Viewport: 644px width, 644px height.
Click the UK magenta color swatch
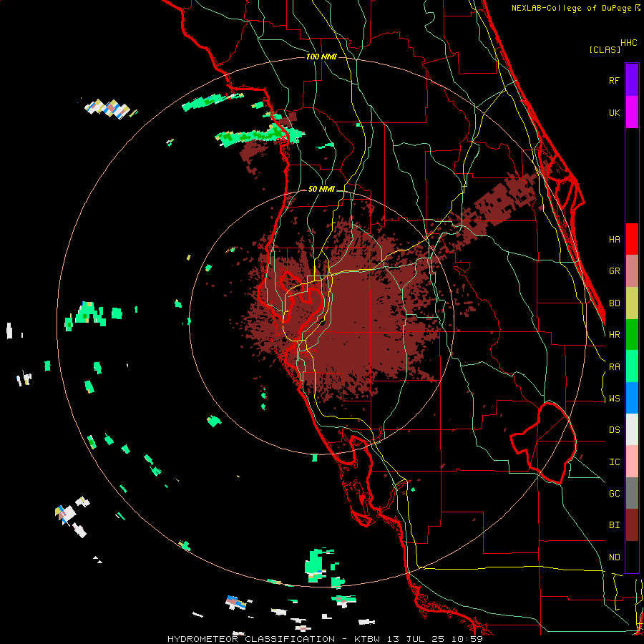point(632,112)
